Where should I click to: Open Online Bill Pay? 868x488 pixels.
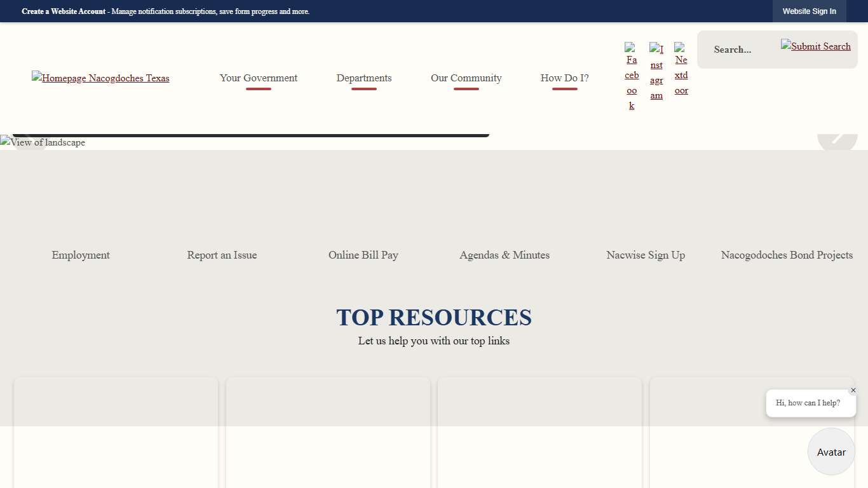363,255
